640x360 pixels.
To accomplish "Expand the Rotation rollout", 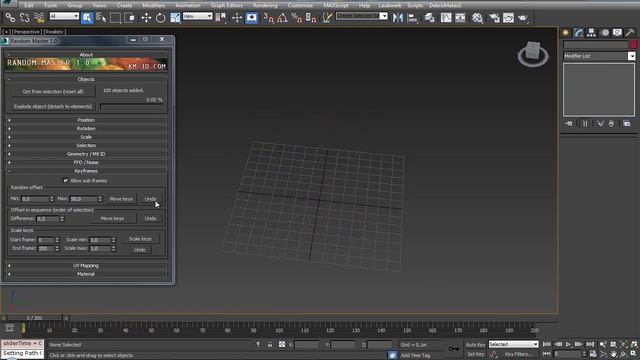I will click(x=86, y=129).
